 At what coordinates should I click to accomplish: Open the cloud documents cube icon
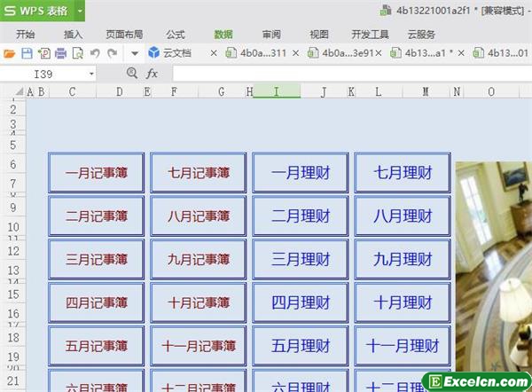(x=153, y=52)
